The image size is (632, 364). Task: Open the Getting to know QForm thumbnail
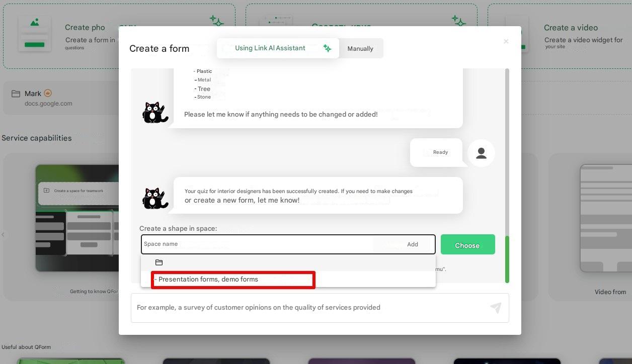click(75, 218)
